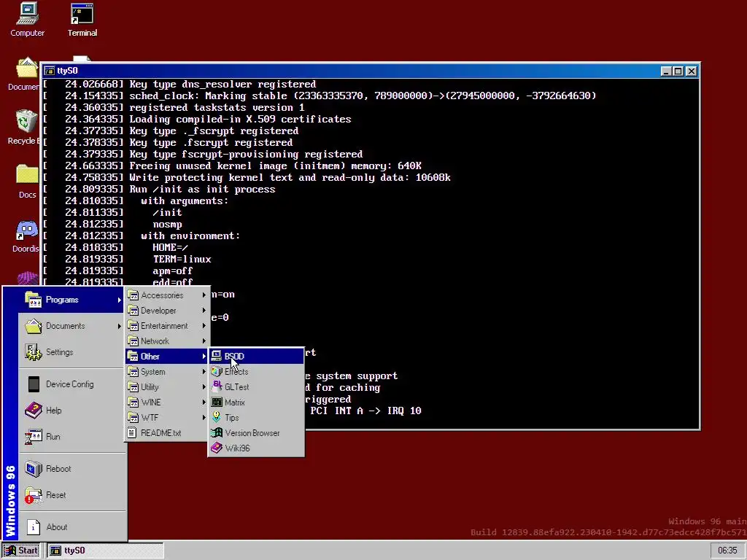The width and height of the screenshot is (747, 560).
Task: Click the ttyS0 window title bar icon
Action: (50, 71)
